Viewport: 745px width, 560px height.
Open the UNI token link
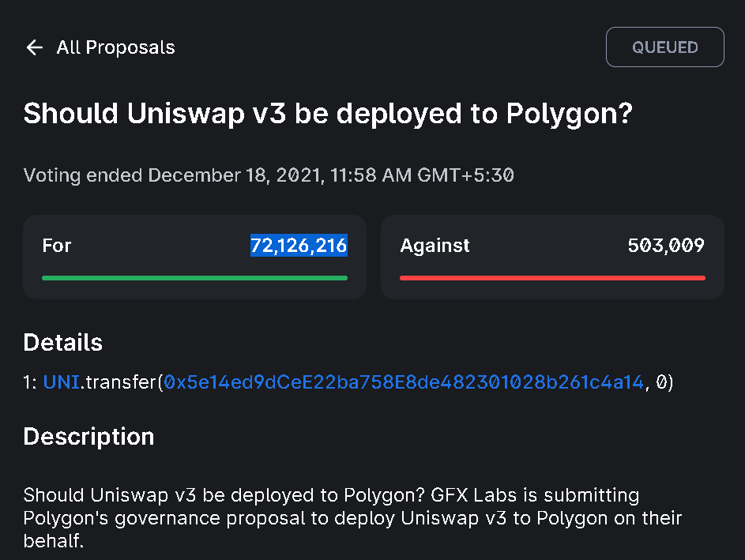[62, 383]
